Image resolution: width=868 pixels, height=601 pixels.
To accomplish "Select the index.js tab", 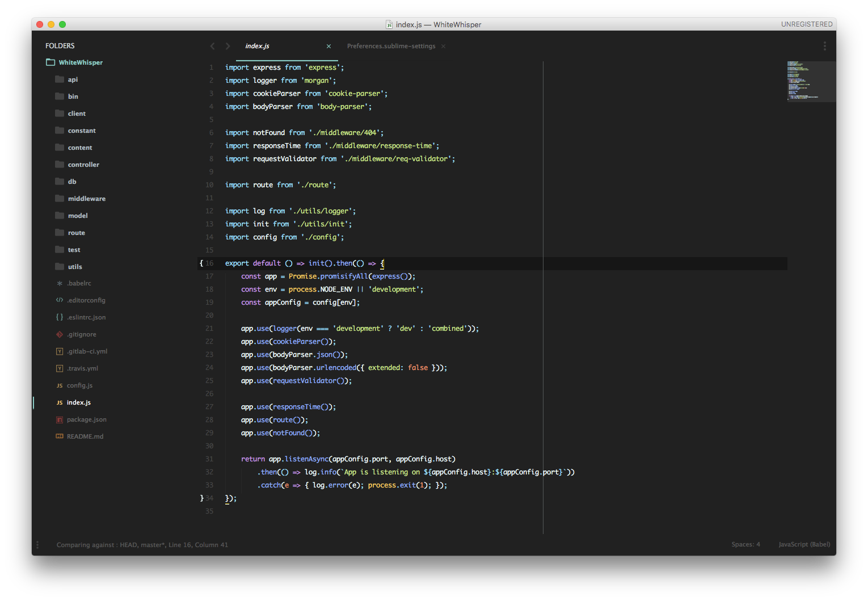I will (257, 46).
